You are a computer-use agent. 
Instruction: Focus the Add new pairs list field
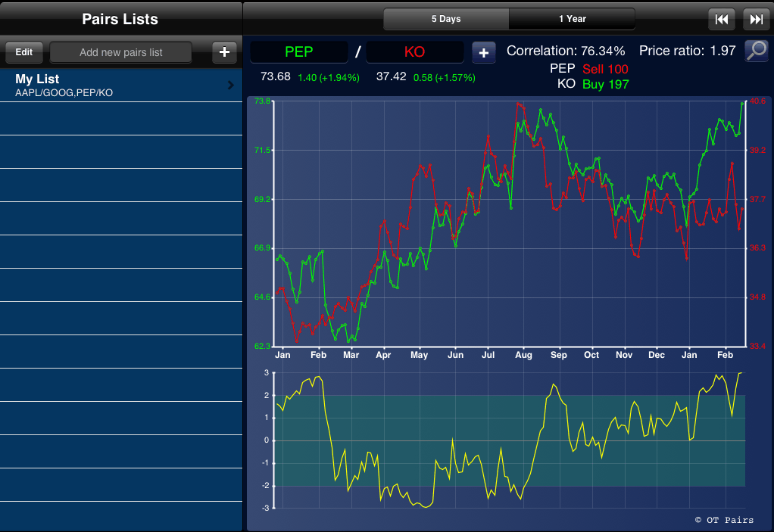click(121, 52)
